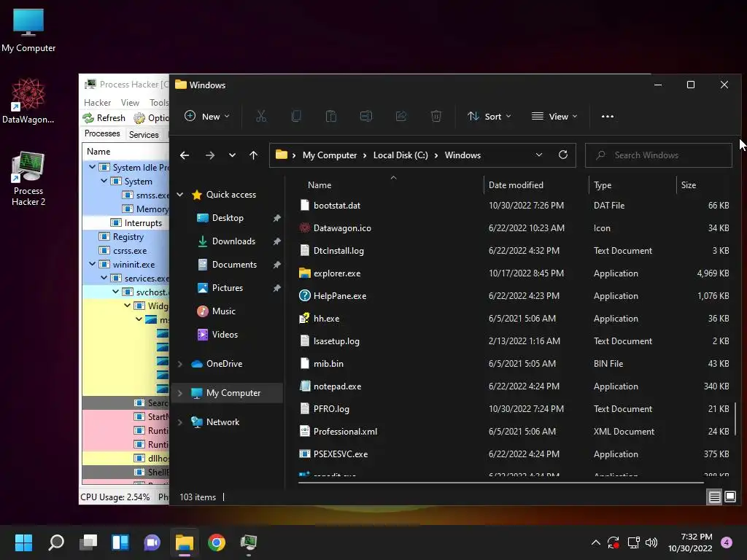Switch to Processes tab in Process Hacker
Viewport: 747px width, 560px height.
pos(102,134)
